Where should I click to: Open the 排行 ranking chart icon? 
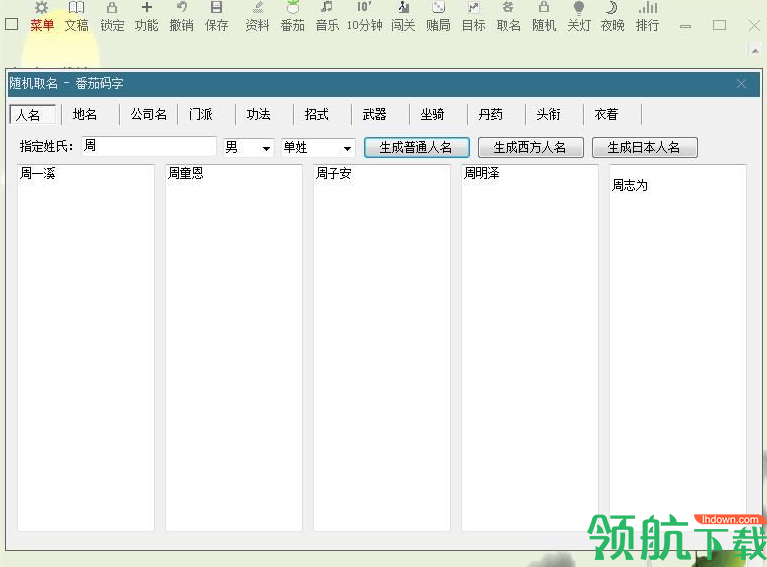(x=648, y=16)
